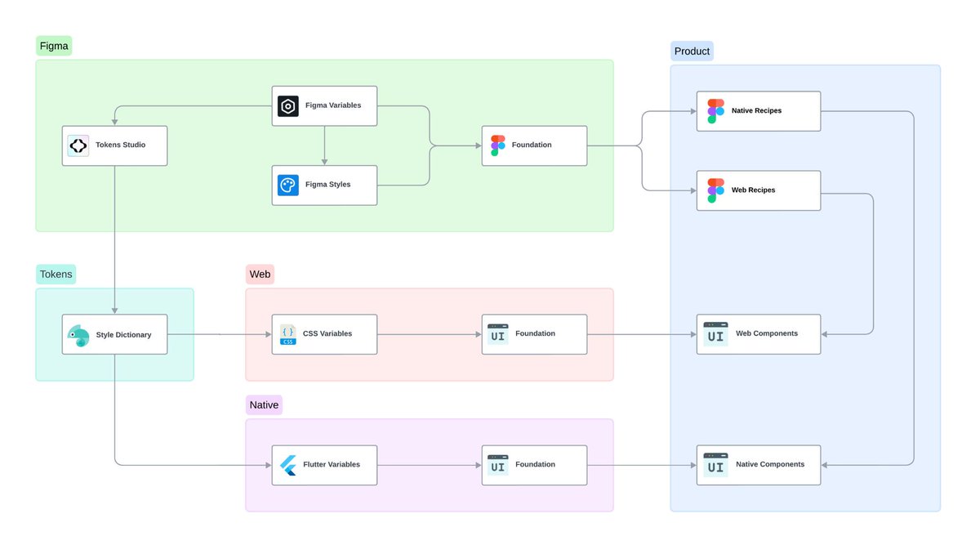
Task: Click the Figma logo in Native Recipes node
Action: click(715, 111)
